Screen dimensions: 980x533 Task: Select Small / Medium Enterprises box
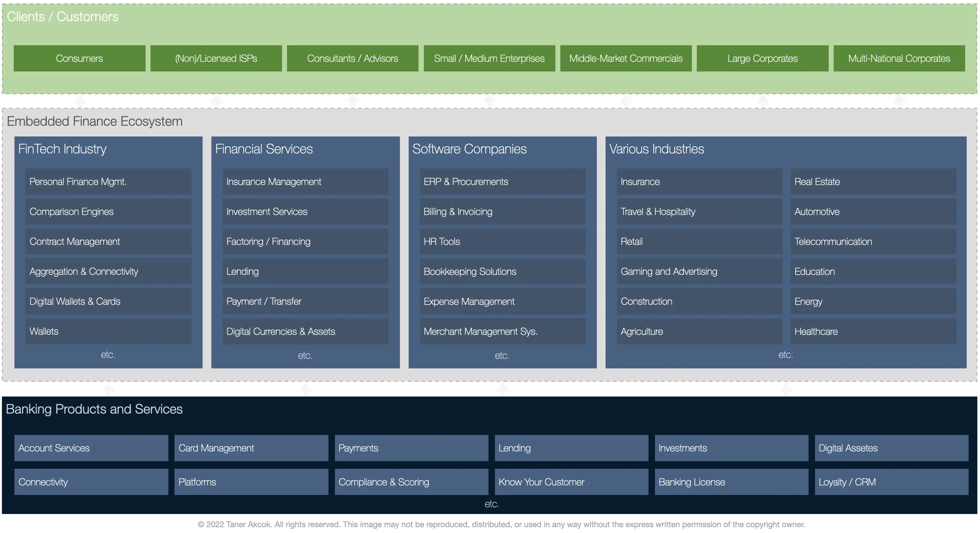(489, 58)
